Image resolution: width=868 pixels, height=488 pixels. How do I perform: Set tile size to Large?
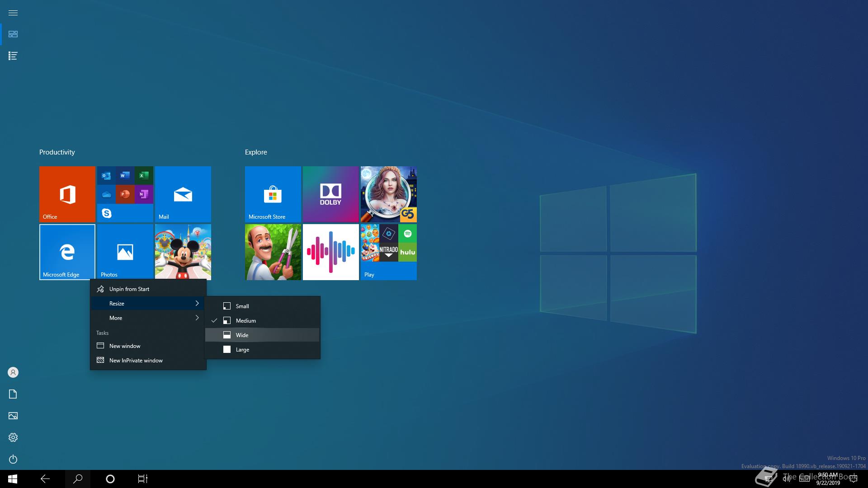pos(262,350)
